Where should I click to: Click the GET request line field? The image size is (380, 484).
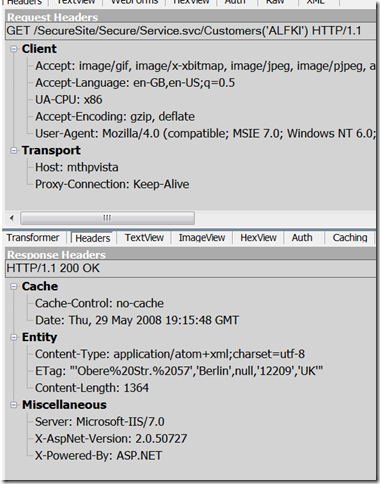(x=191, y=31)
